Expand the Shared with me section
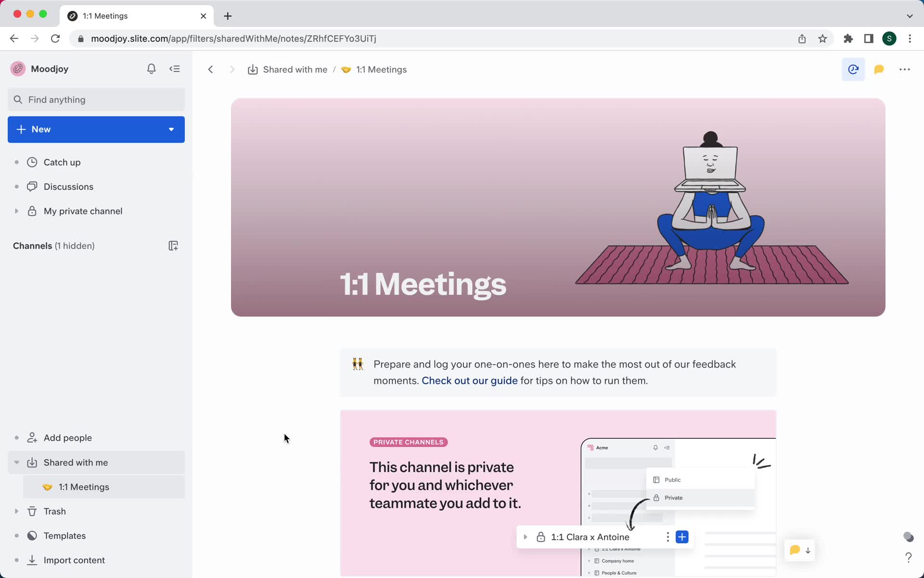Image resolution: width=924 pixels, height=578 pixels. point(16,462)
